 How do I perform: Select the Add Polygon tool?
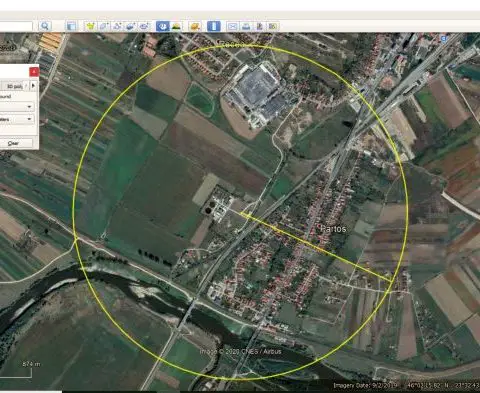click(104, 26)
